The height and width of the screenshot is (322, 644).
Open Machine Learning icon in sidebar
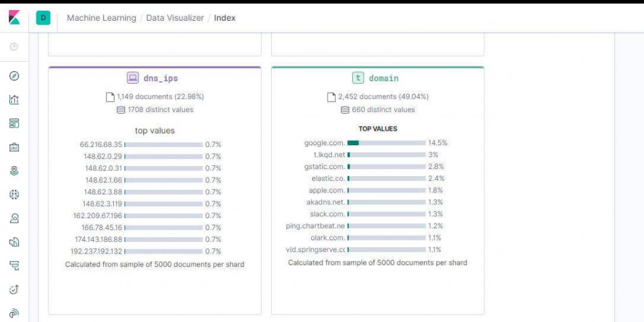tap(14, 195)
